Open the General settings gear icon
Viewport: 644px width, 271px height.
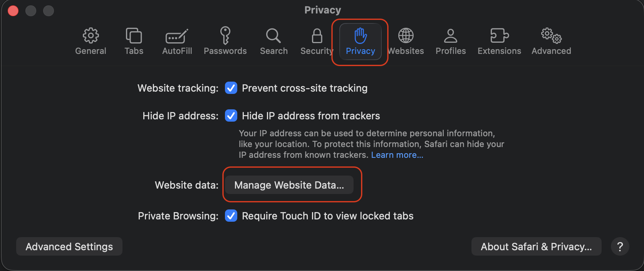[x=91, y=36]
